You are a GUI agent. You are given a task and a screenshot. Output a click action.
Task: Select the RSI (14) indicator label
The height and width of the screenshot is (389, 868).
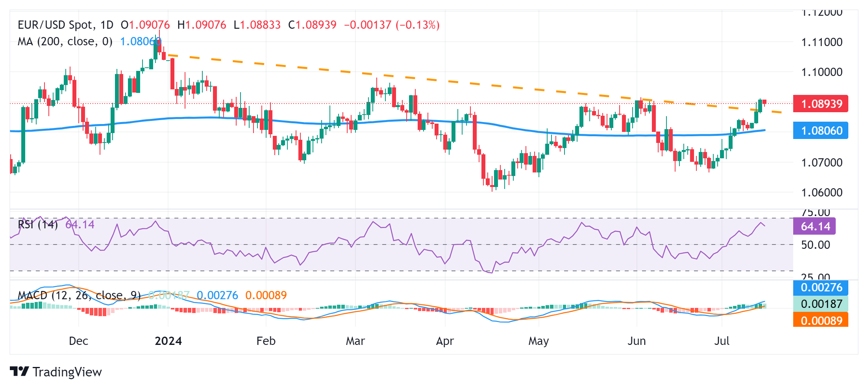coord(38,225)
